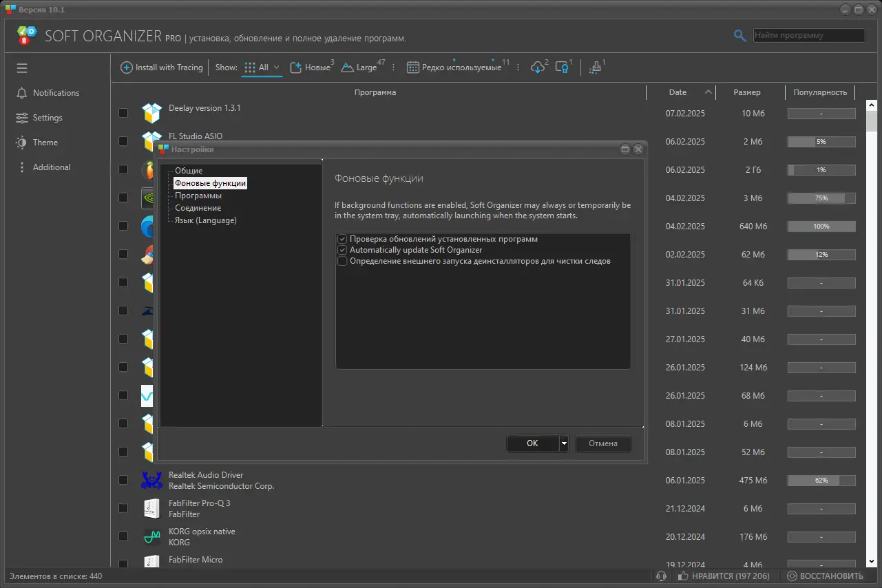Click the KORG opsix native icon
The width and height of the screenshot is (882, 588).
(151, 536)
